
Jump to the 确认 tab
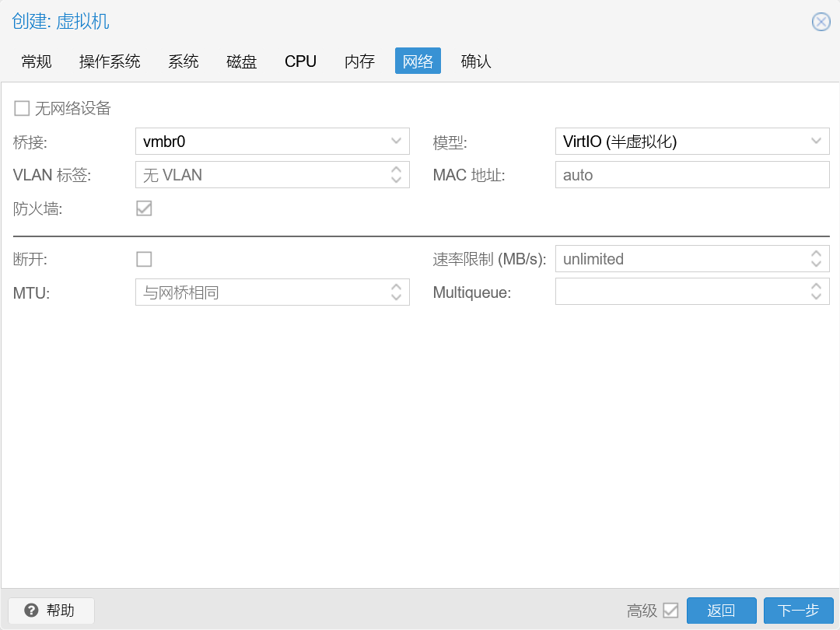click(476, 61)
